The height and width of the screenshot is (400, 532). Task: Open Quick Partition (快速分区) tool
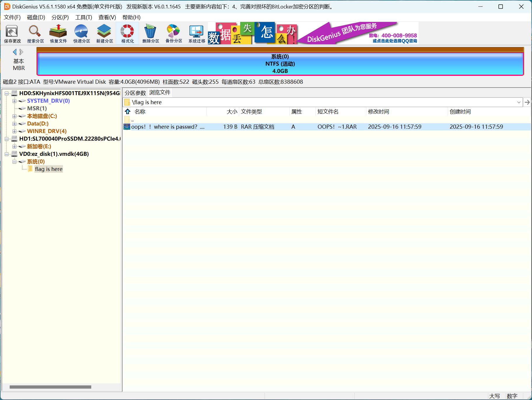81,34
